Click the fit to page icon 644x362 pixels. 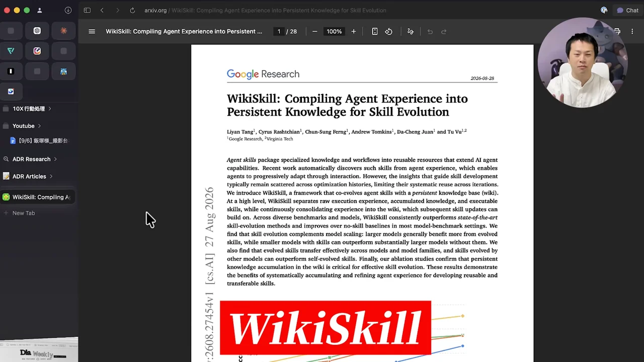coord(375,31)
